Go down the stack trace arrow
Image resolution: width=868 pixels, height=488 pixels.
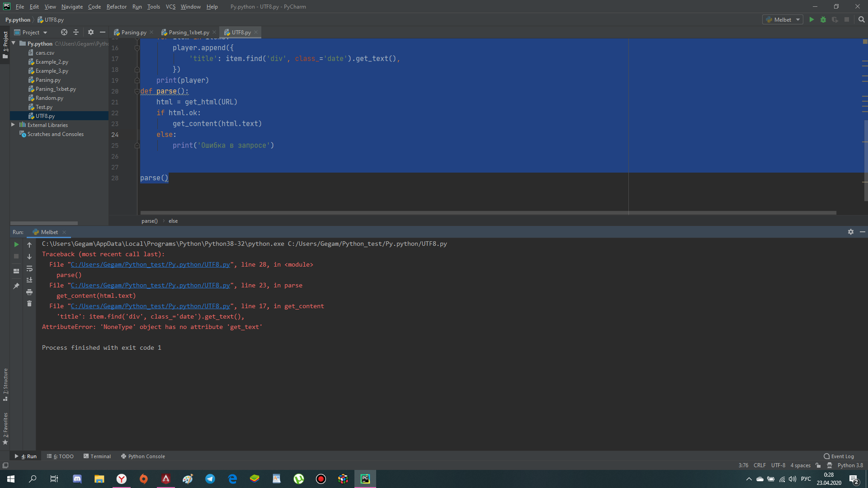pos(29,256)
